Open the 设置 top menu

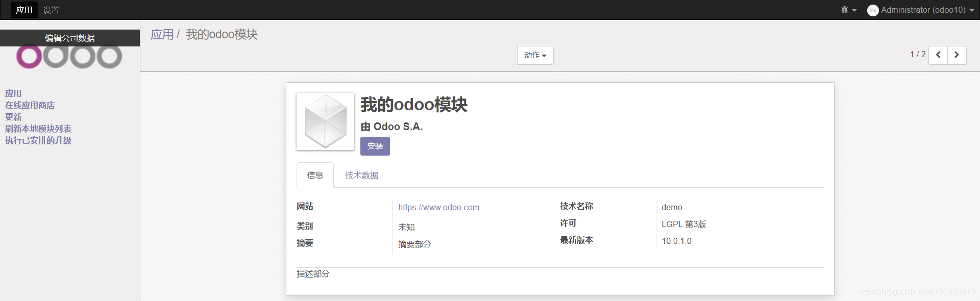(x=51, y=10)
